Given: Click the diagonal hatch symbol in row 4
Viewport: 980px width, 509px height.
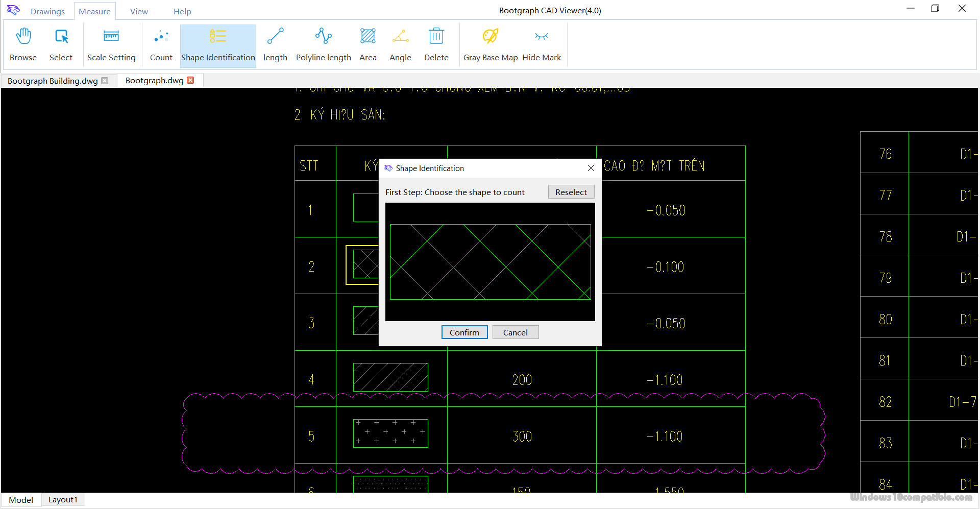Looking at the screenshot, I should pyautogui.click(x=390, y=377).
